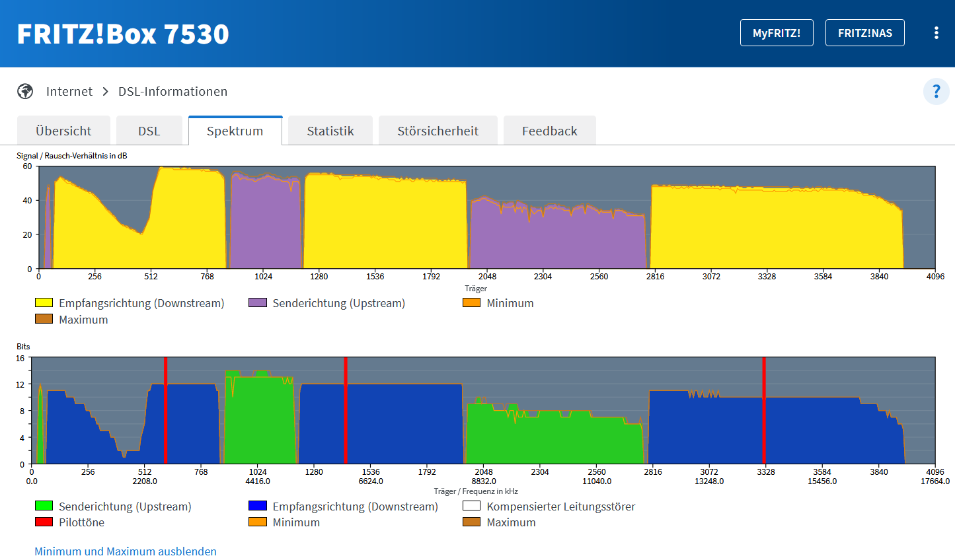The image size is (955, 560).
Task: Click green Senderichtung (Upstream) swatch in Bits legend
Action: (44, 506)
